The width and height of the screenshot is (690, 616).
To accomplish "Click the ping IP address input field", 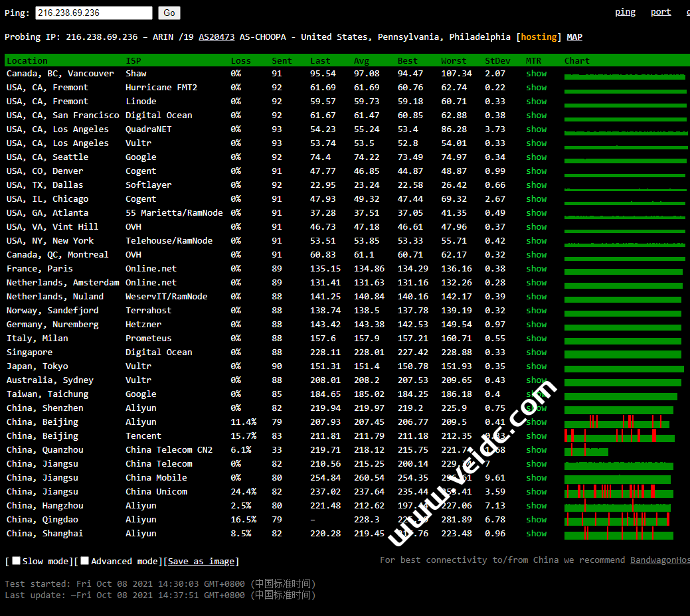I will click(x=94, y=13).
